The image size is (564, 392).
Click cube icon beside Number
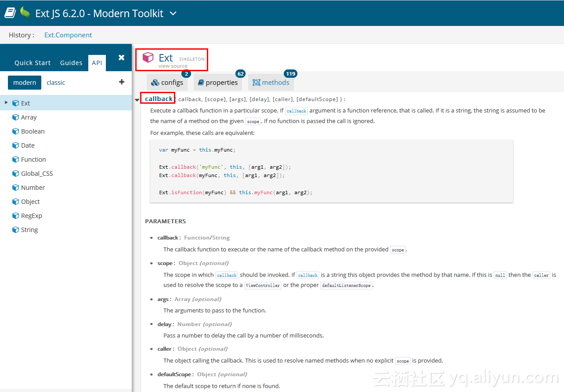pos(16,188)
